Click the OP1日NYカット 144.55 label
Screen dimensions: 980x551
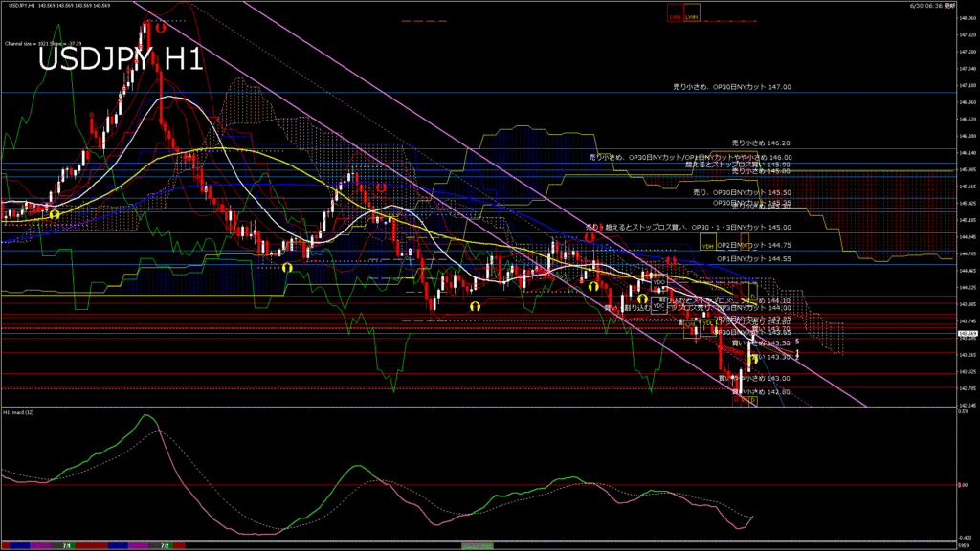click(x=754, y=258)
